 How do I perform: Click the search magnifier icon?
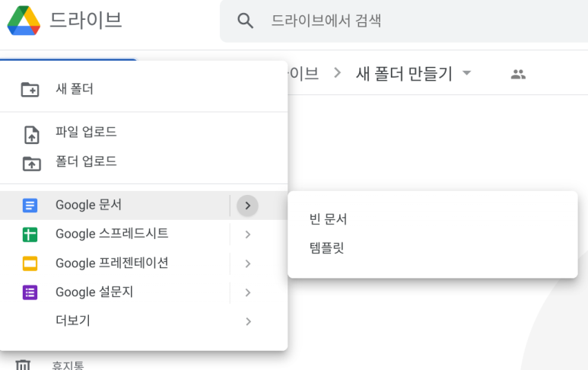click(245, 21)
